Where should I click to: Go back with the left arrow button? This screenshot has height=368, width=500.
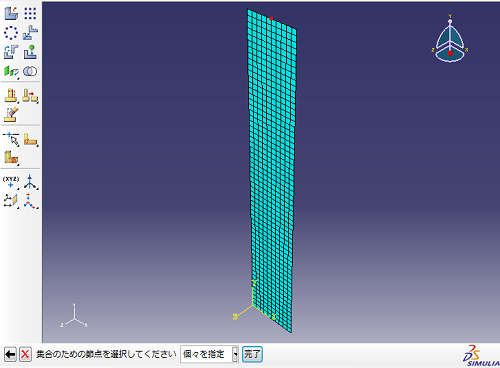pos(10,354)
